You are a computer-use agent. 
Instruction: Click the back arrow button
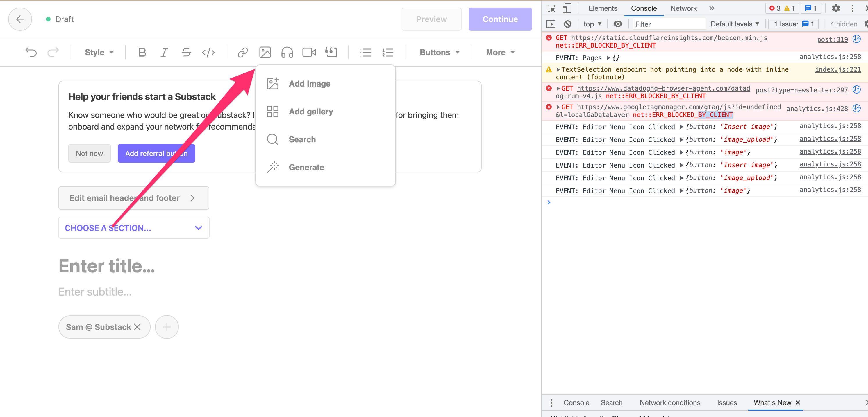[20, 19]
